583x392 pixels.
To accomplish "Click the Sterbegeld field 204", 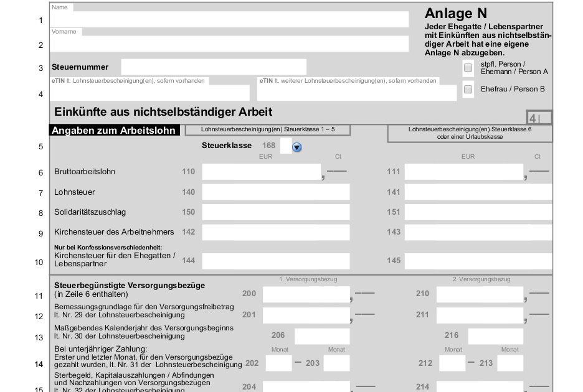I will pyautogui.click(x=306, y=386).
